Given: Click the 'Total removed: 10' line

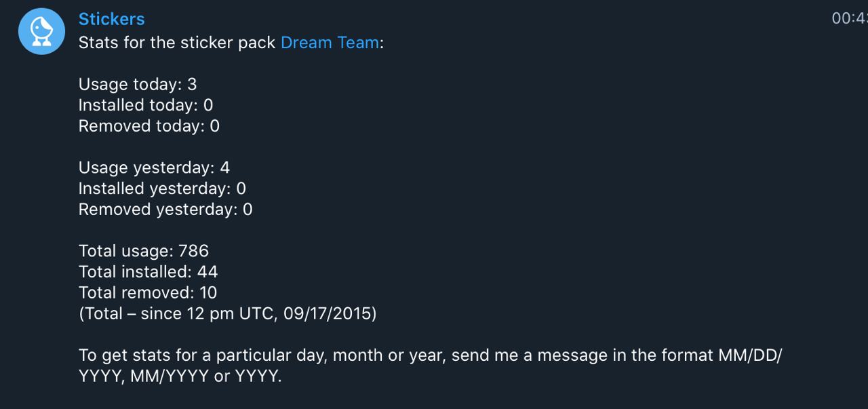Looking at the screenshot, I should 148,293.
